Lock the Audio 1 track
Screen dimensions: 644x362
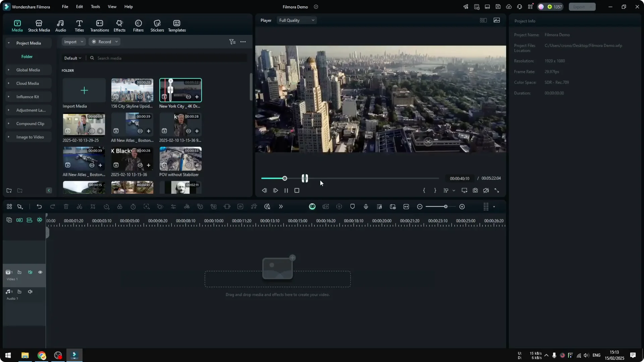coord(19,291)
